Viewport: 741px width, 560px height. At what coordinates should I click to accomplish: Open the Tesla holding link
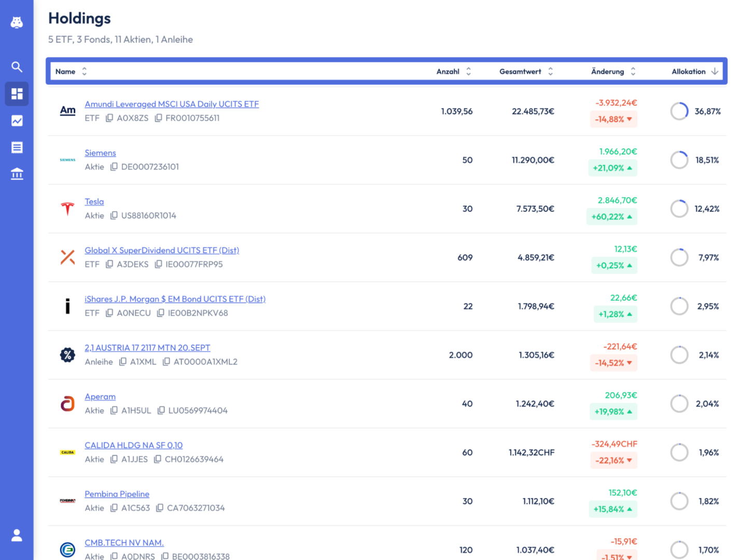(x=94, y=202)
